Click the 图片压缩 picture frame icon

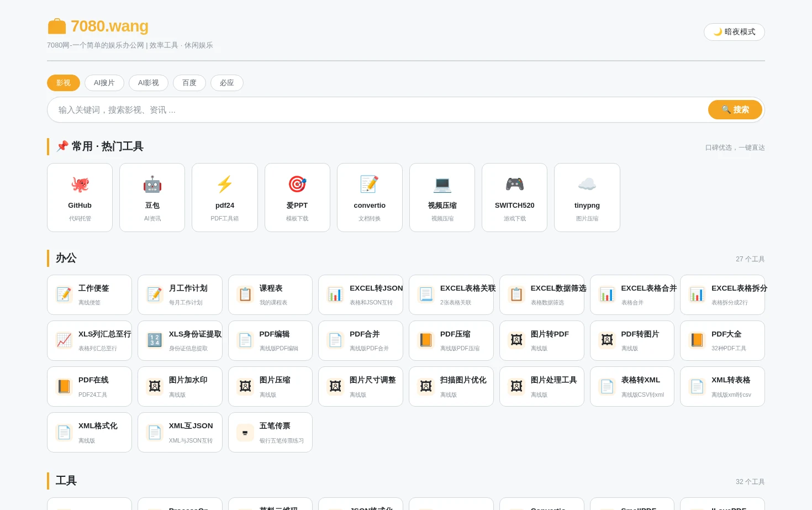(245, 386)
